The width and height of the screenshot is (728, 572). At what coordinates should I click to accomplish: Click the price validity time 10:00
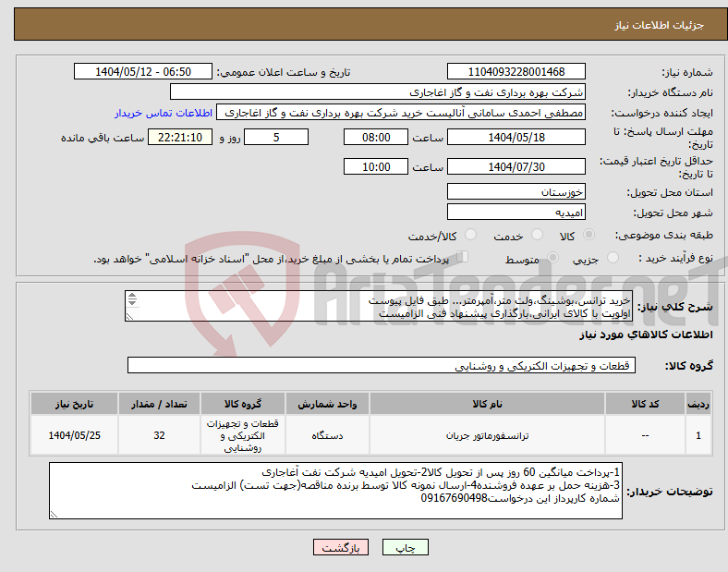(376, 166)
